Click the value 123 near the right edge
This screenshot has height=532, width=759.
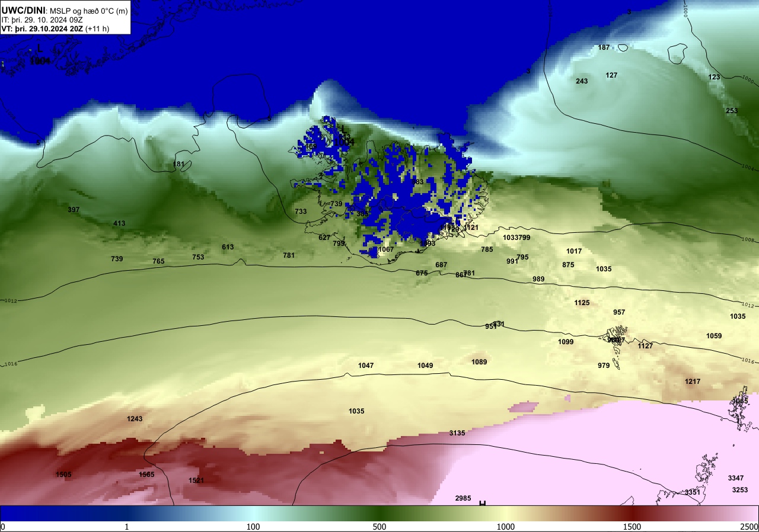click(714, 78)
